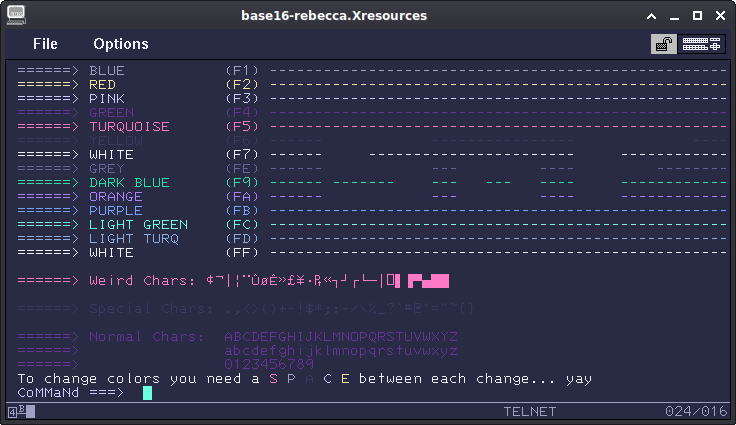
Task: Click the GREY row label
Action: pos(107,169)
